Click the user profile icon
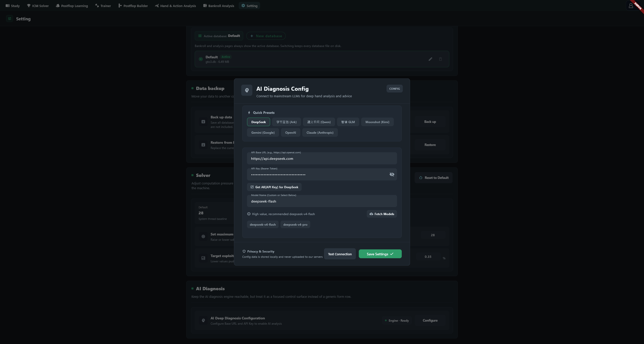Viewport: 644px width, 344px height. click(x=631, y=6)
